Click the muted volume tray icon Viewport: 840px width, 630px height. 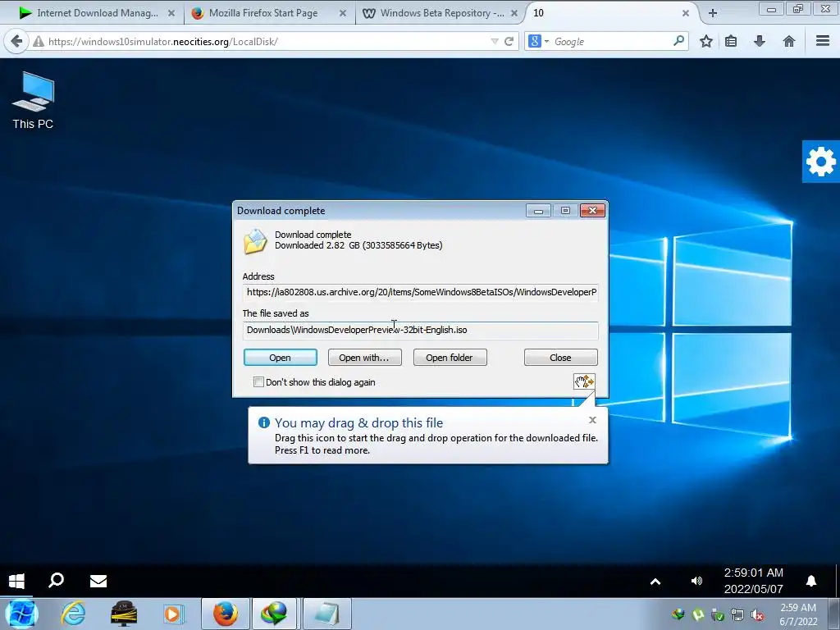[757, 614]
